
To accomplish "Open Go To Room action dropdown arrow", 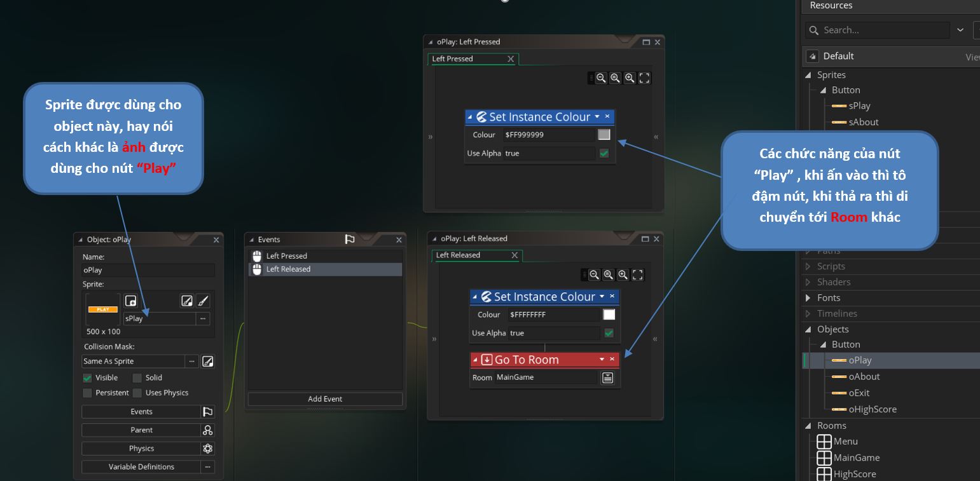I will (602, 360).
